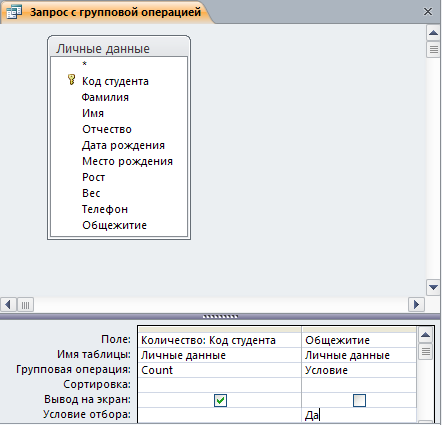Viewport: 442px width, 425px height.
Task: Select the Общежитие field in the table list
Action: click(114, 225)
